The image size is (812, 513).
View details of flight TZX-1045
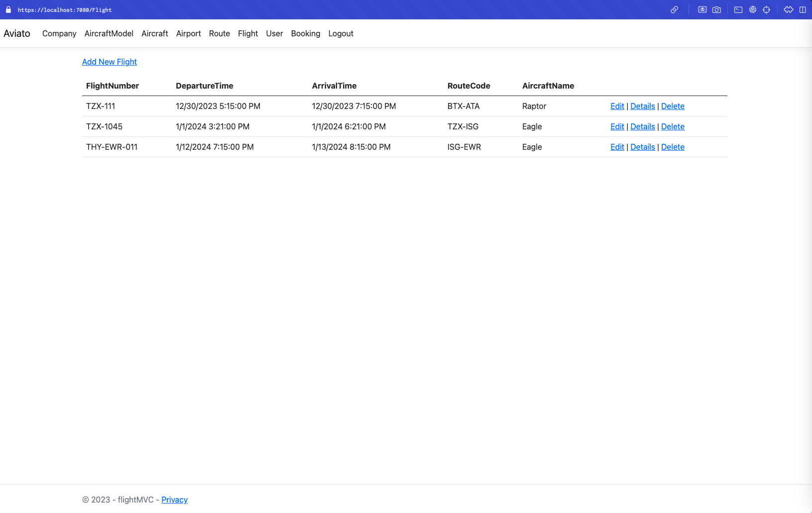643,126
